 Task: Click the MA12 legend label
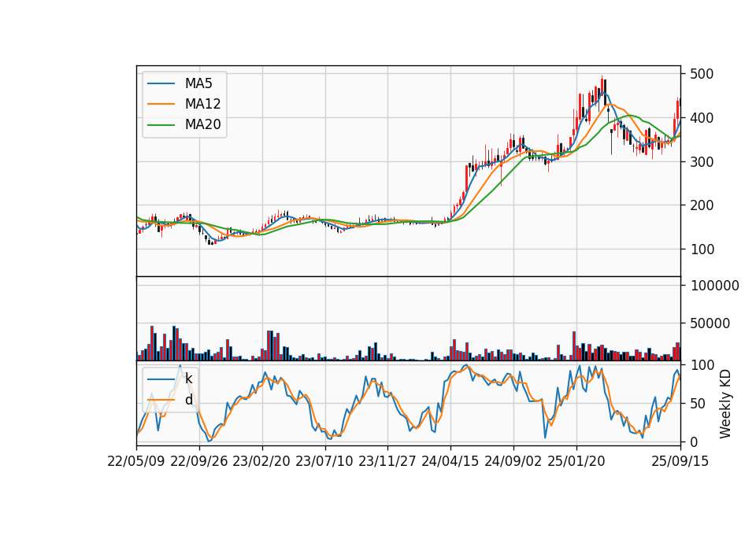pos(202,104)
